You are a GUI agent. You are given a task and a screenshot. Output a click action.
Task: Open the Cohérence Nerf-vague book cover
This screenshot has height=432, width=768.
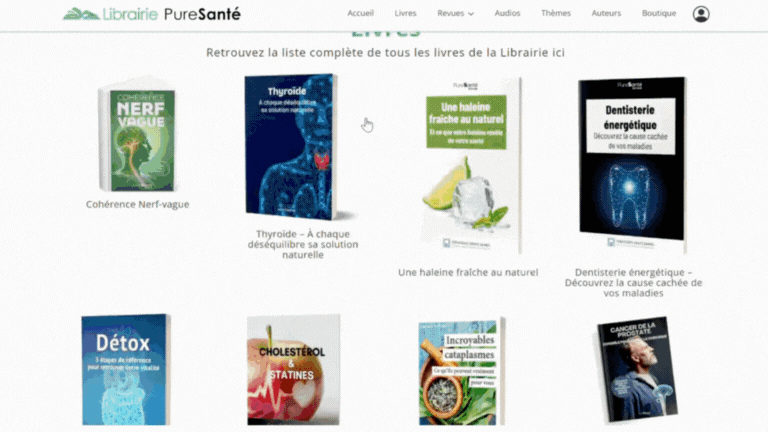pyautogui.click(x=138, y=134)
